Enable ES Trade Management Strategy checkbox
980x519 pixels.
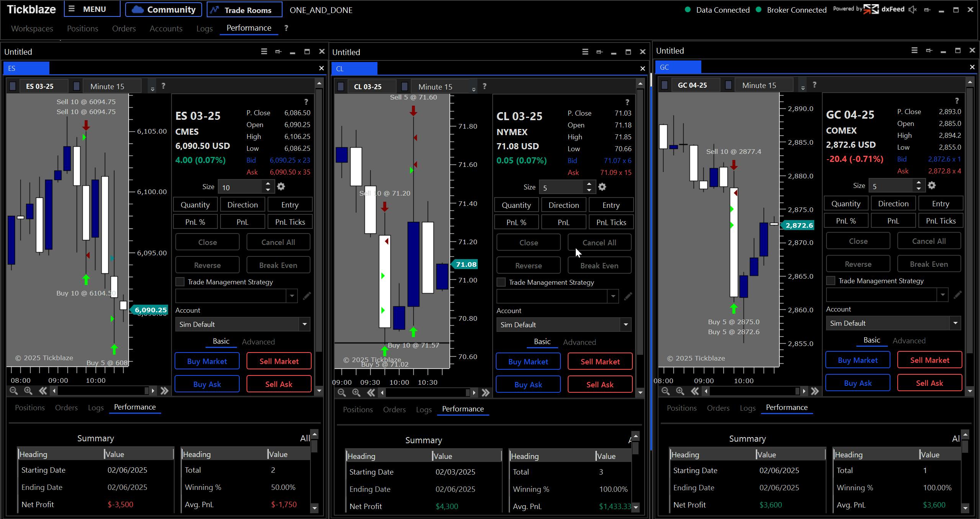pyautogui.click(x=180, y=282)
